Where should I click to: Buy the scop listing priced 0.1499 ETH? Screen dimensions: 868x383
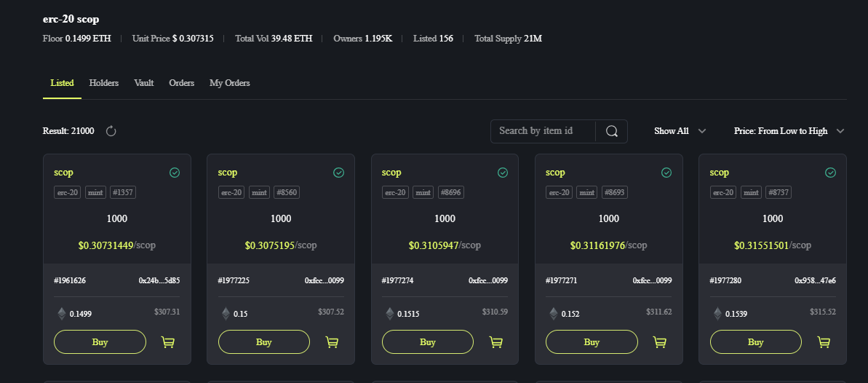click(x=100, y=342)
